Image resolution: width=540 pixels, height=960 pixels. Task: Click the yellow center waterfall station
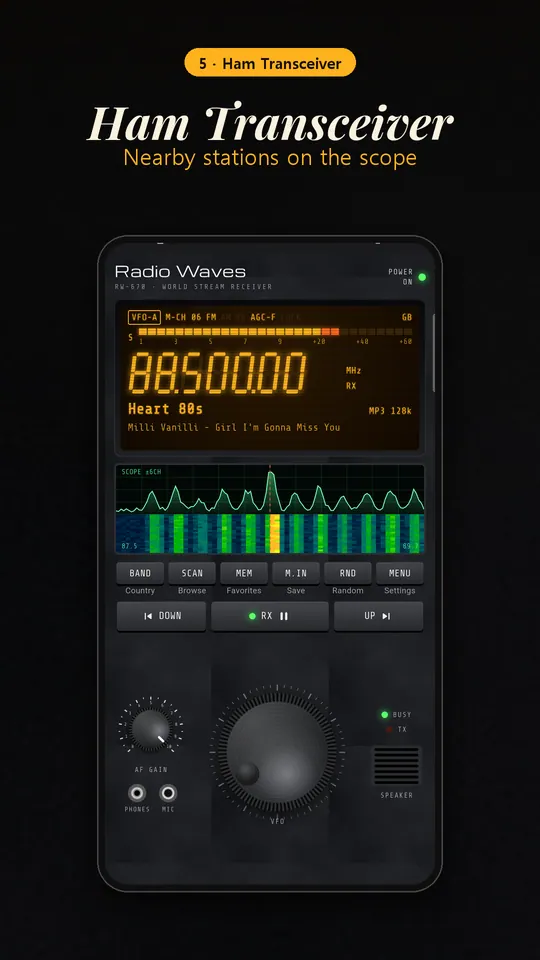[x=275, y=533]
